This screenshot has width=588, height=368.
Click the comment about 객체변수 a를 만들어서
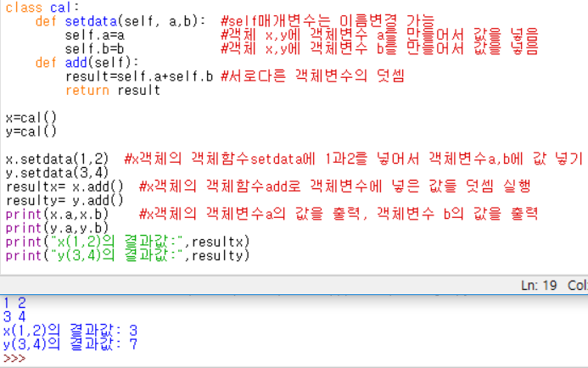click(379, 36)
